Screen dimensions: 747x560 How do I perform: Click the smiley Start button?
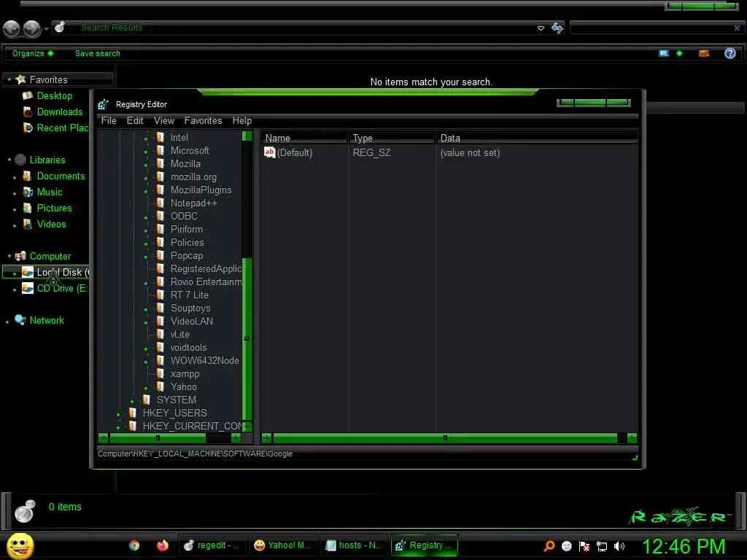click(x=20, y=545)
